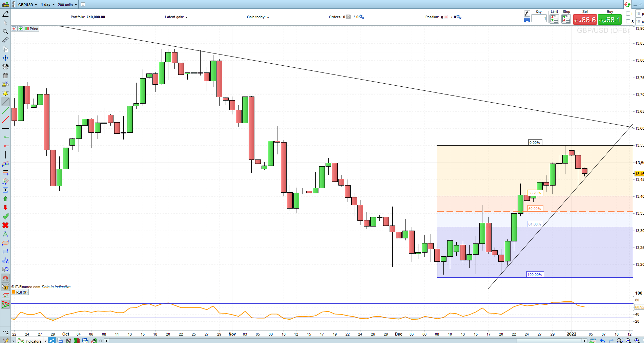Select the rectangle shape drawing tool
Viewport: 644px width, 343px height.
(5, 252)
